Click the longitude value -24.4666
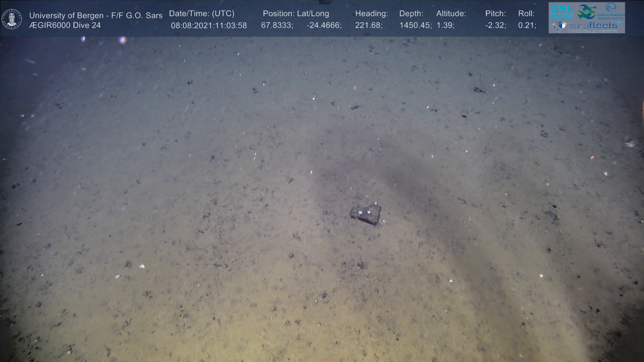The width and height of the screenshot is (644, 362). click(324, 25)
